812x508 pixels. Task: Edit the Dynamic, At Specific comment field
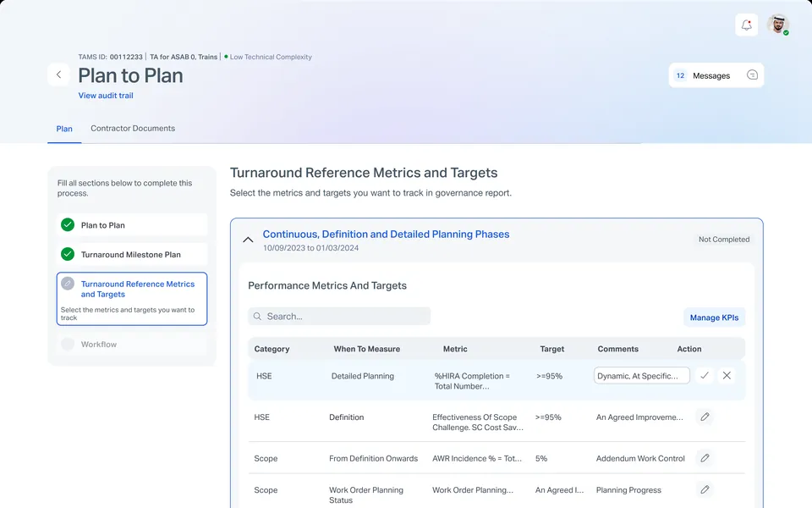pyautogui.click(x=642, y=376)
